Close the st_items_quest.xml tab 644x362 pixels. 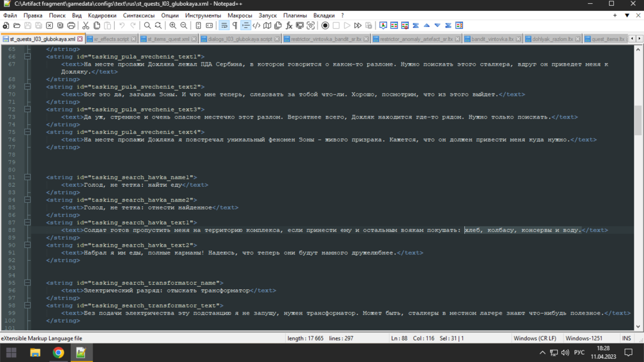point(194,39)
